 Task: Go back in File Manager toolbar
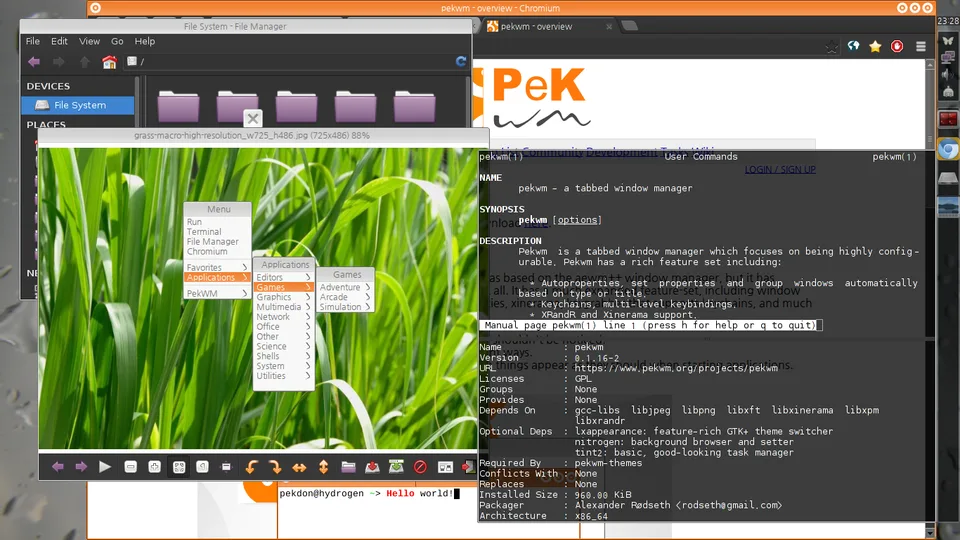pyautogui.click(x=34, y=62)
